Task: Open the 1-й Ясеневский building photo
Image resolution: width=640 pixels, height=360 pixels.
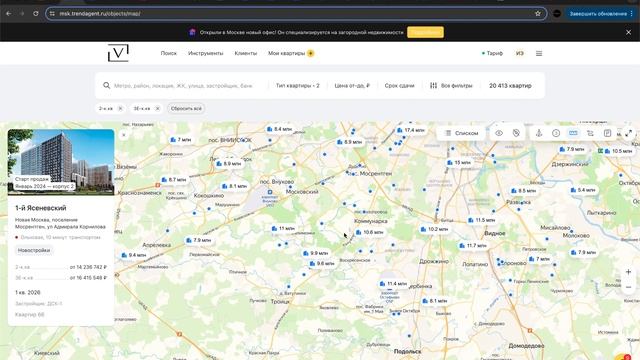Action: tap(61, 162)
